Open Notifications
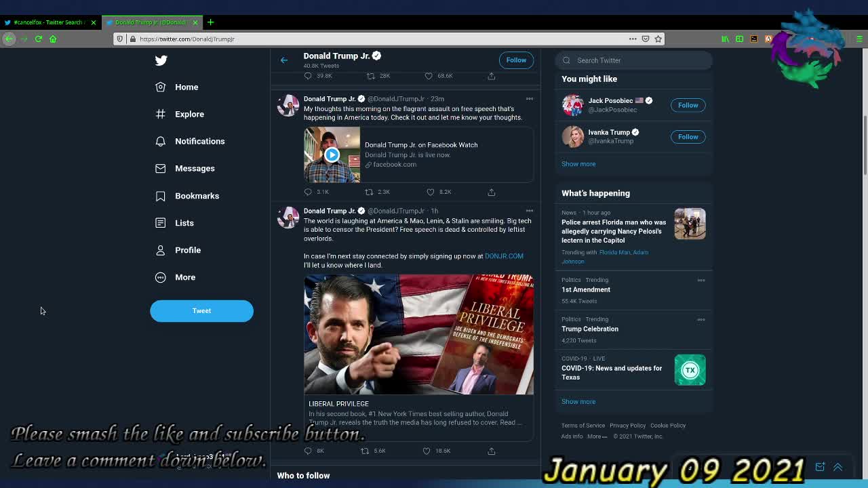Image resolution: width=868 pixels, height=488 pixels. (x=190, y=141)
